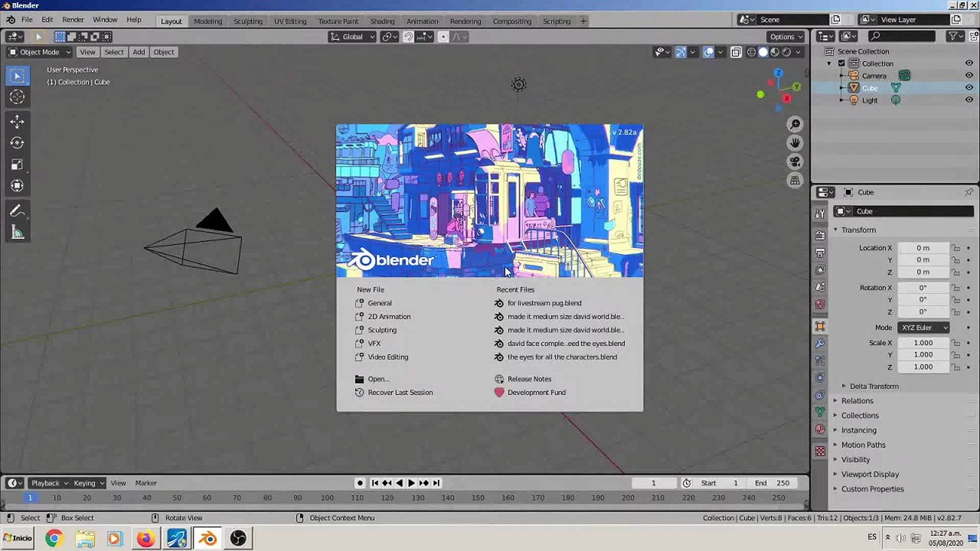Activate the Select Box tool

[17, 76]
